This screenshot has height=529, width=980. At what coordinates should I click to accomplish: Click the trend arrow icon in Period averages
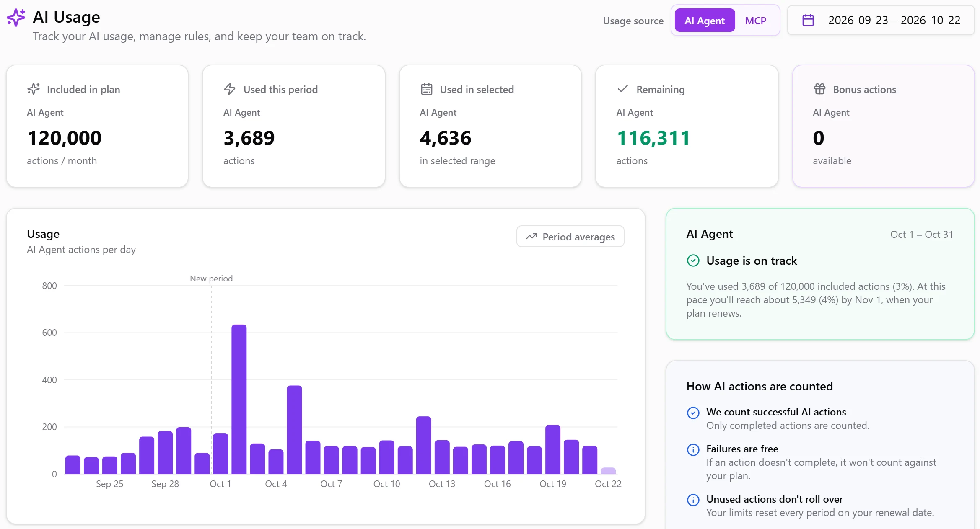tap(531, 237)
